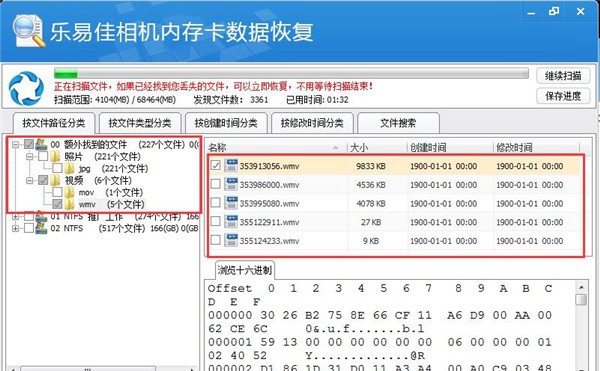The width and height of the screenshot is (600, 371).
Task: Click the hex viewer scrollbar thumb
Action: tap(581, 299)
